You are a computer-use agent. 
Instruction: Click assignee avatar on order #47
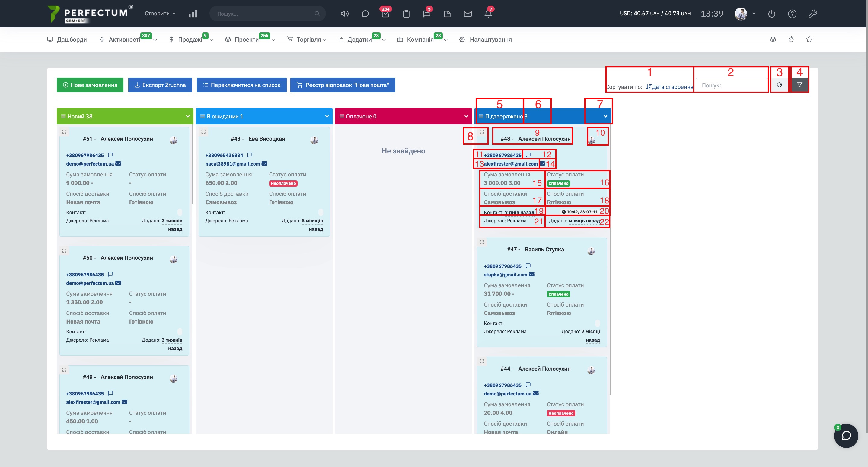coord(591,251)
